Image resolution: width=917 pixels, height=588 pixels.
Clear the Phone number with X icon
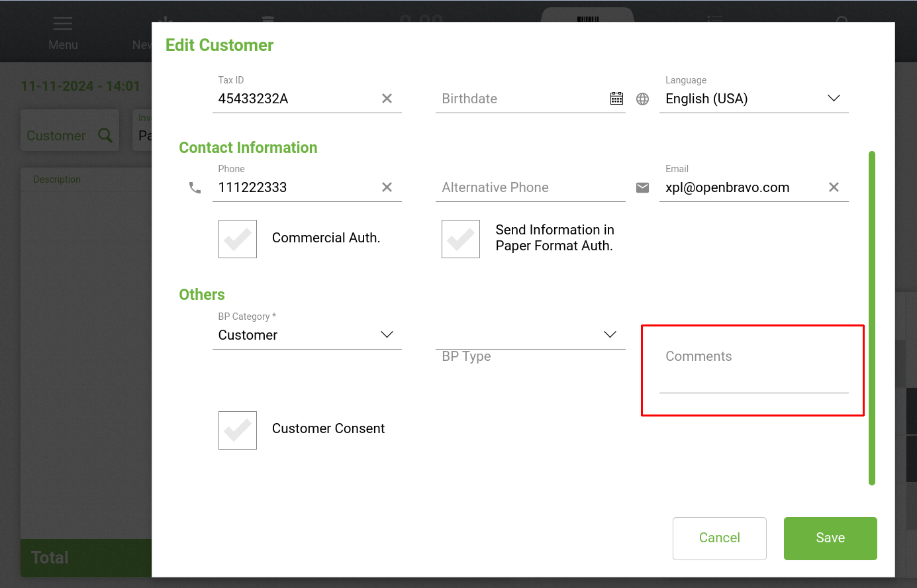387,187
